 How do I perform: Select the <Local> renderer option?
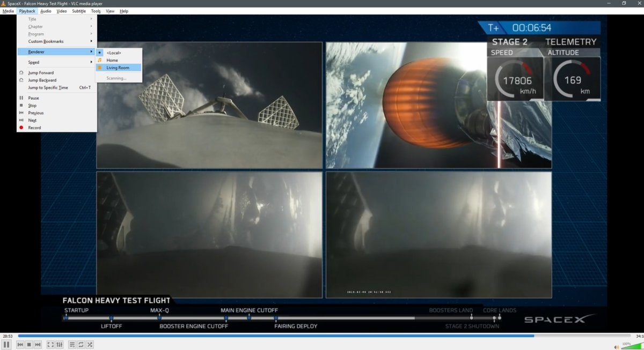coord(119,53)
